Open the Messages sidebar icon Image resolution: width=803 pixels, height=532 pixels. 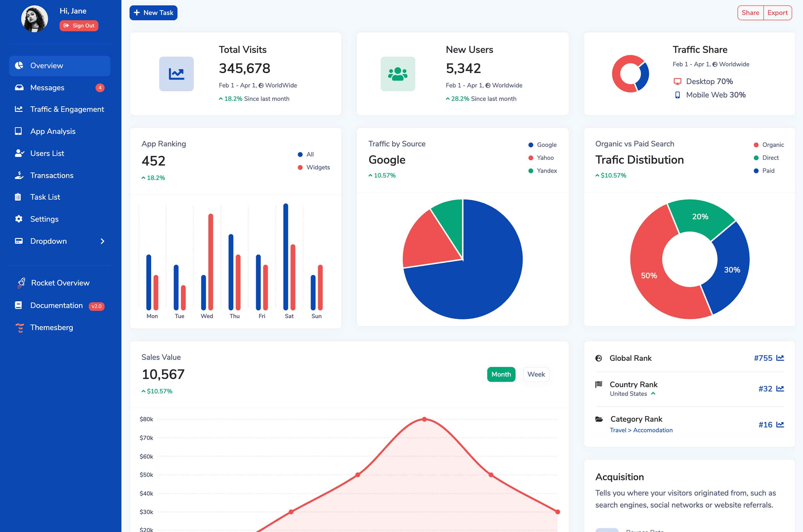(19, 87)
